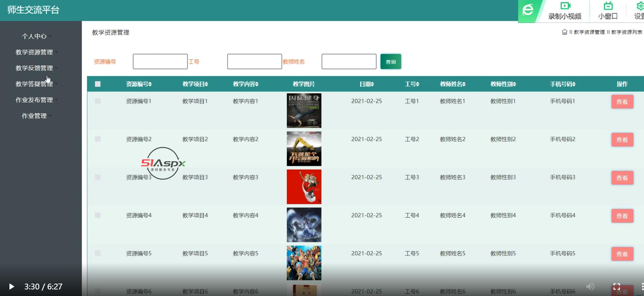Sort by 教学内容 column sort arrows
644x296 pixels.
click(257, 84)
